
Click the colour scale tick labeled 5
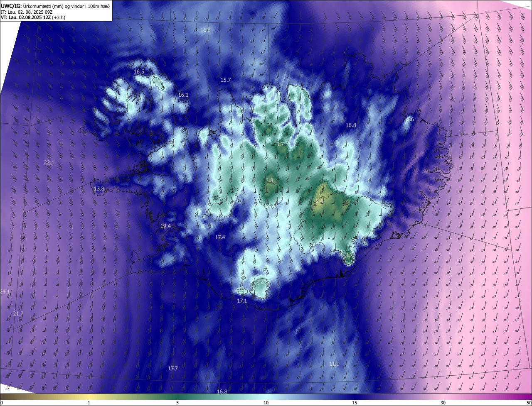pos(177,403)
